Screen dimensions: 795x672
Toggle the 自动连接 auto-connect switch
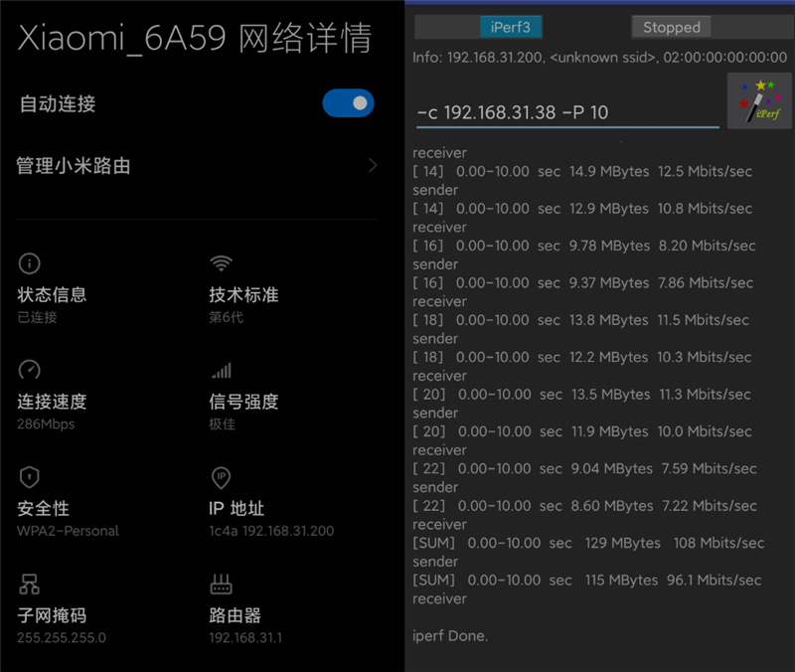coord(349,103)
